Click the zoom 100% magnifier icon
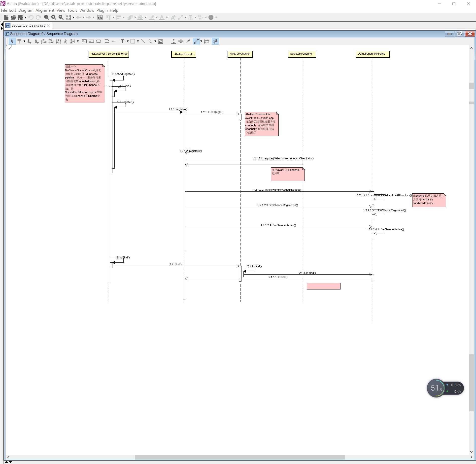Screen dimensions: 476x464 point(46,17)
